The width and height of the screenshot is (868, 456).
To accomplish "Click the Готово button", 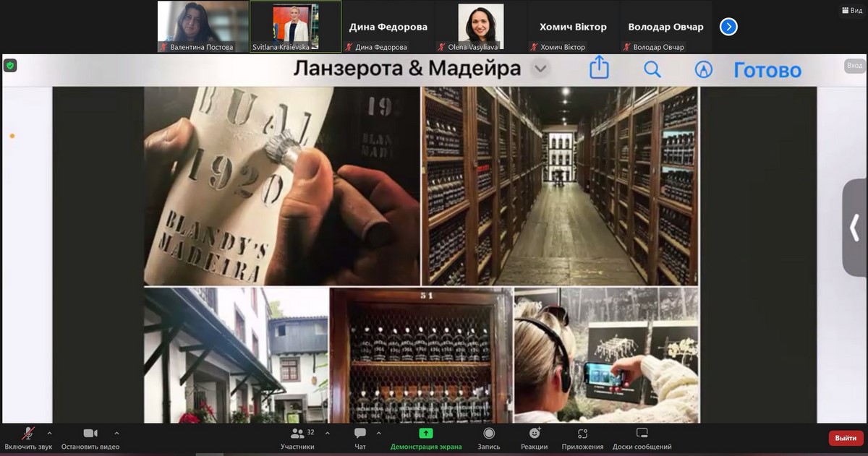I will coord(767,70).
